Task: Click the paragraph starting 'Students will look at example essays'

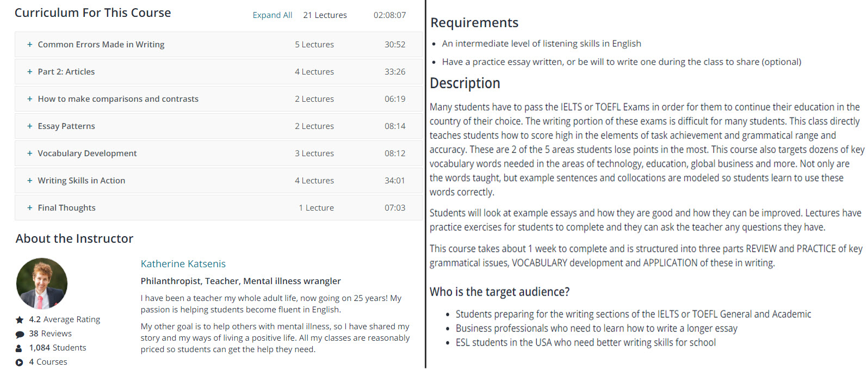Action: tap(646, 220)
